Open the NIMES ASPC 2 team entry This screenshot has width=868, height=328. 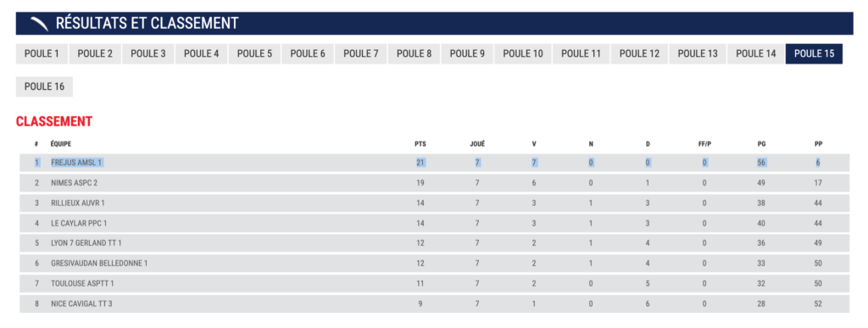point(434,182)
